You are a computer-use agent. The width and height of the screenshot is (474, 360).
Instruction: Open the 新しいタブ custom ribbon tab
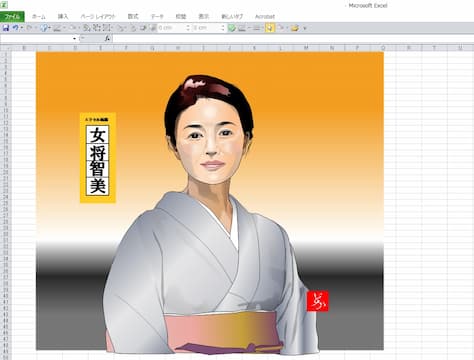232,16
